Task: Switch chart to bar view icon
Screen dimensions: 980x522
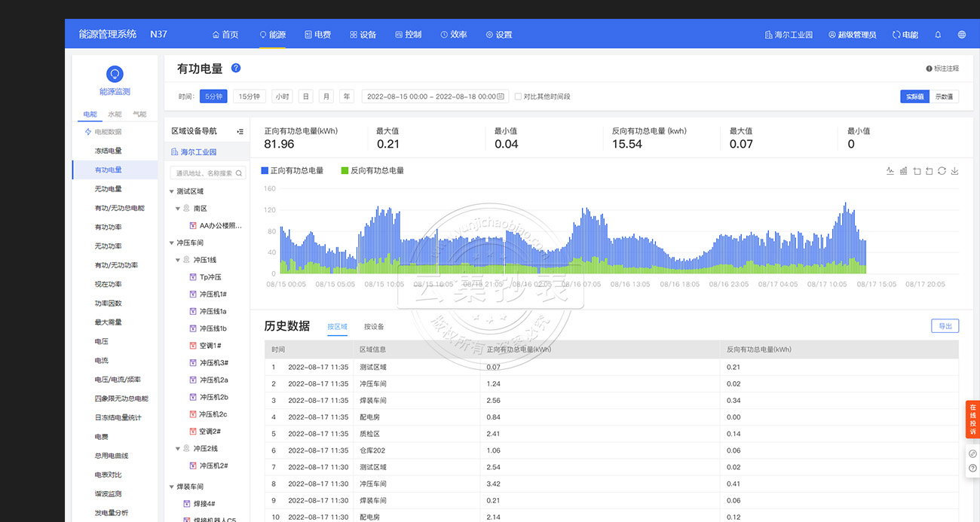Action: click(x=903, y=171)
